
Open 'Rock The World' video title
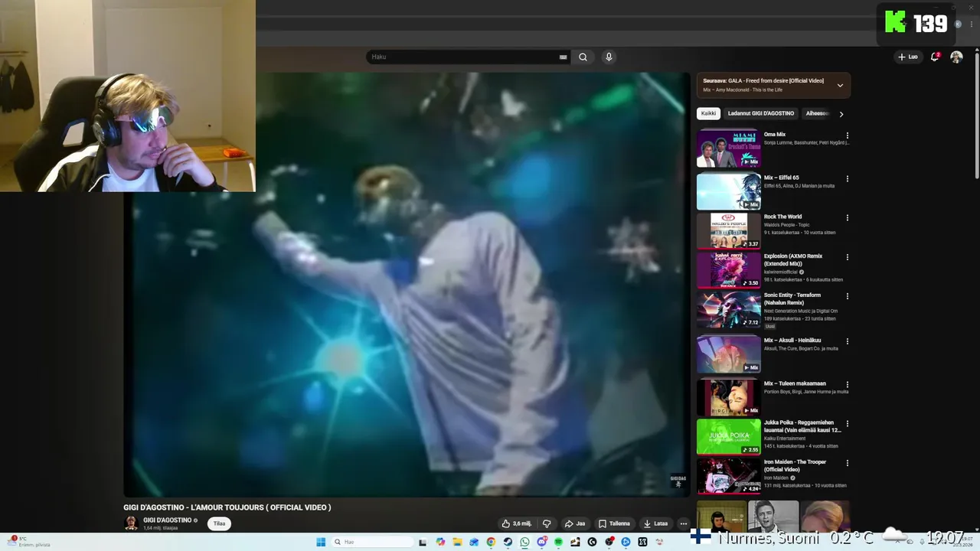pos(782,217)
